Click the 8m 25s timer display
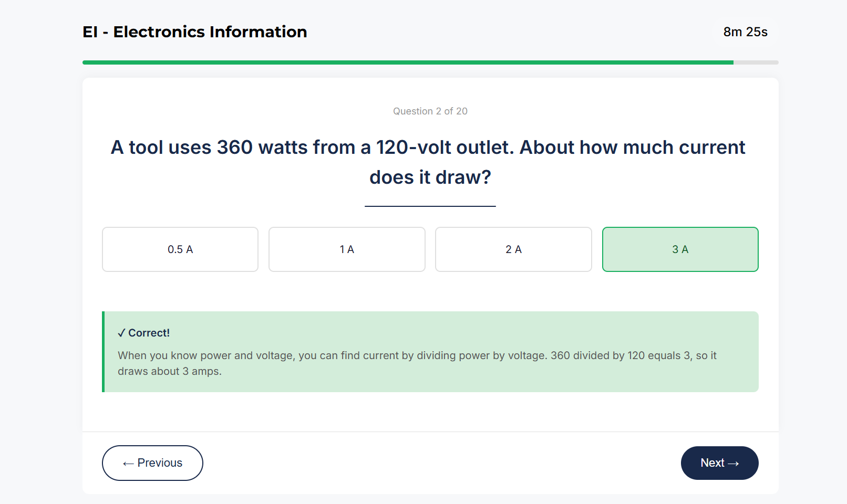 (x=745, y=31)
